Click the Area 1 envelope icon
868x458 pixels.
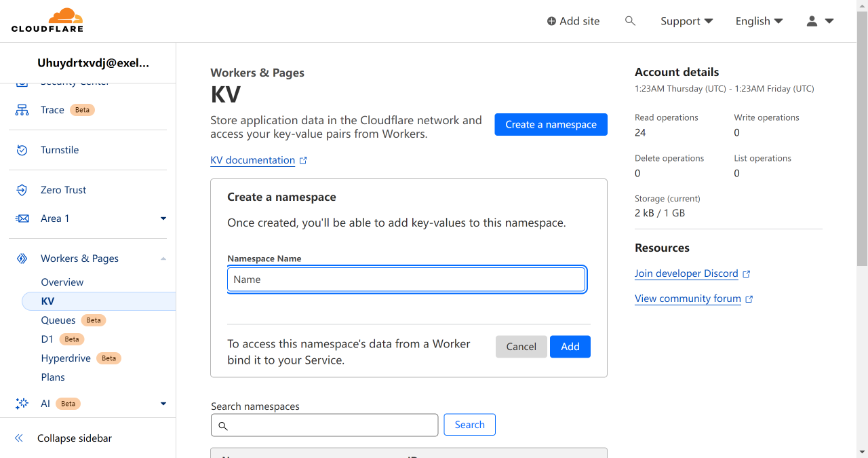tap(22, 218)
